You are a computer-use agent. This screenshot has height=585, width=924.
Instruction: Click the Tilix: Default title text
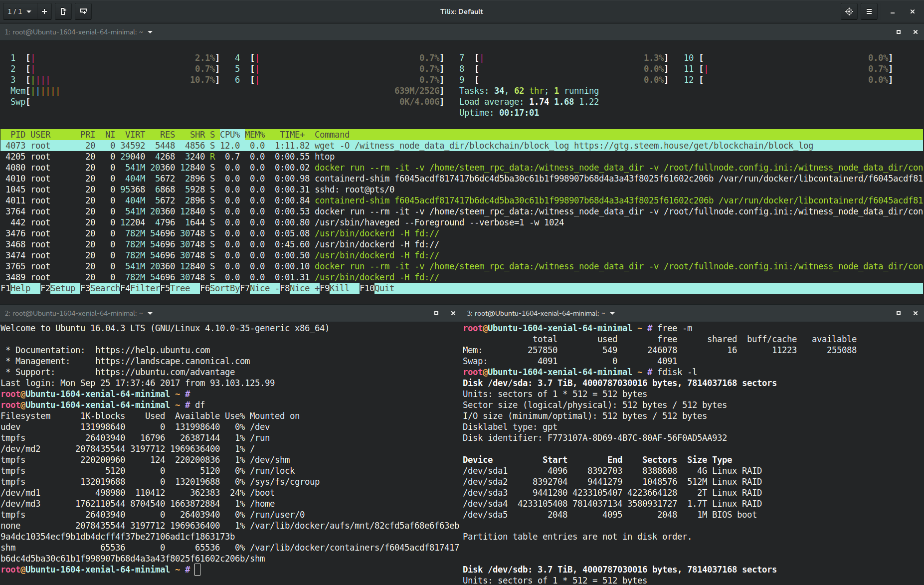point(462,11)
